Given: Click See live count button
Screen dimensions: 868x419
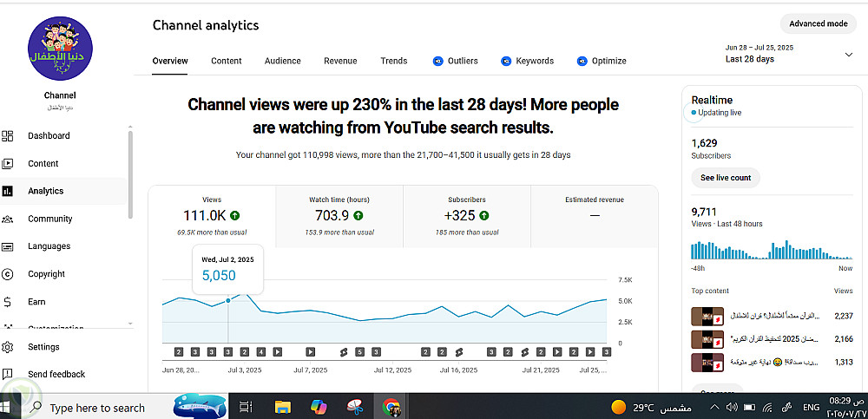Looking at the screenshot, I should click(x=726, y=178).
